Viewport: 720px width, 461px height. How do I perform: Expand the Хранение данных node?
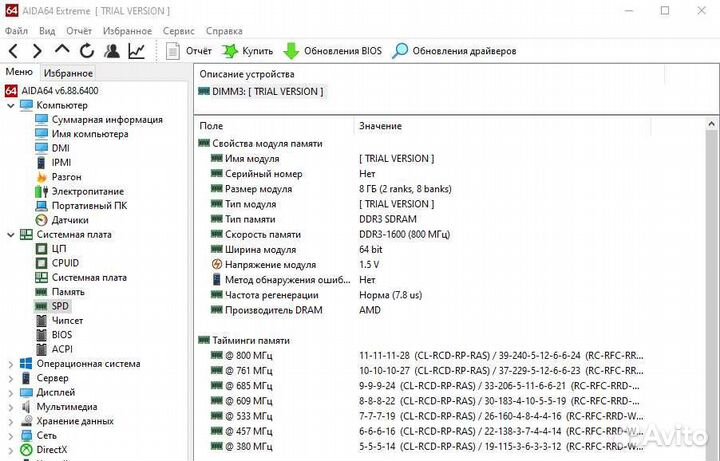11,421
